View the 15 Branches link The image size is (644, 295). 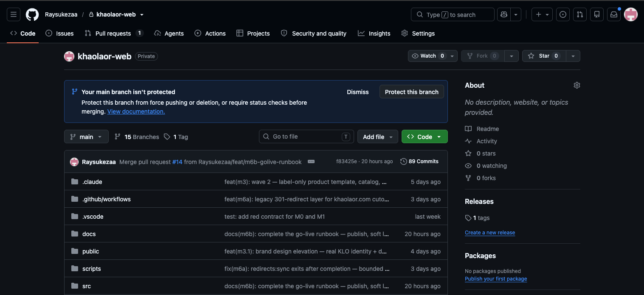click(137, 137)
